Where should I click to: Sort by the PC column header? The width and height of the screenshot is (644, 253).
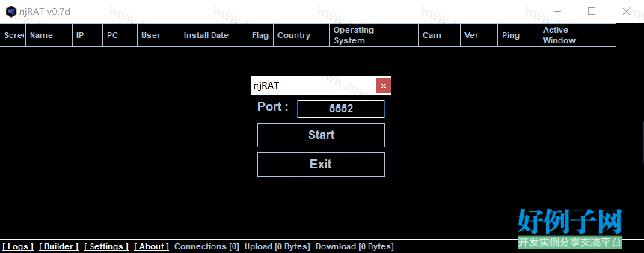pyautogui.click(x=120, y=35)
